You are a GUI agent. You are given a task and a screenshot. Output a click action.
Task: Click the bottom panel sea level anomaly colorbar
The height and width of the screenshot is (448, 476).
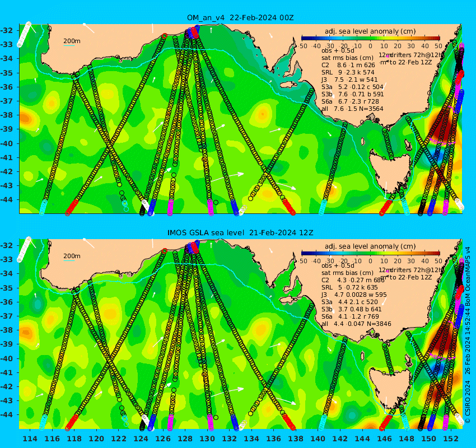(x=370, y=253)
